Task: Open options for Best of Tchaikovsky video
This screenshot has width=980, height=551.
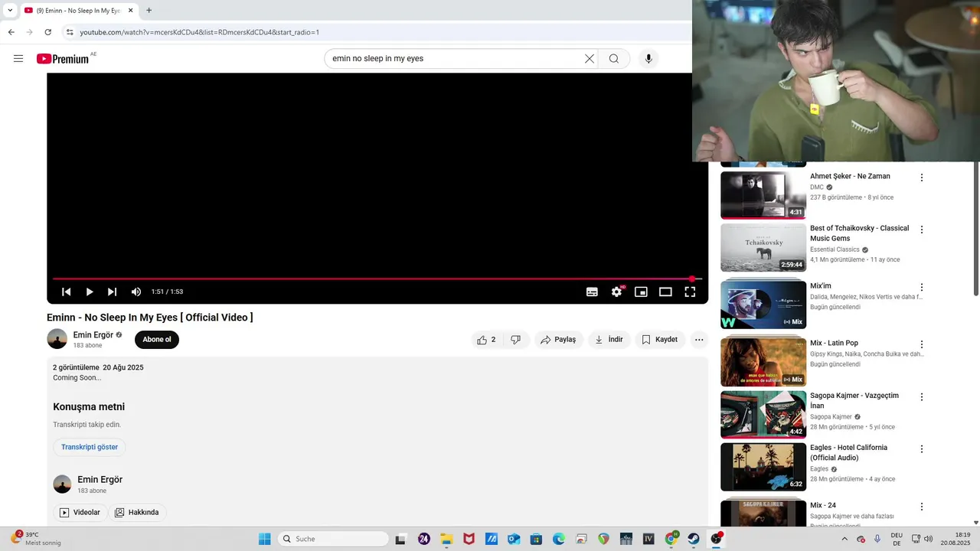Action: (922, 230)
